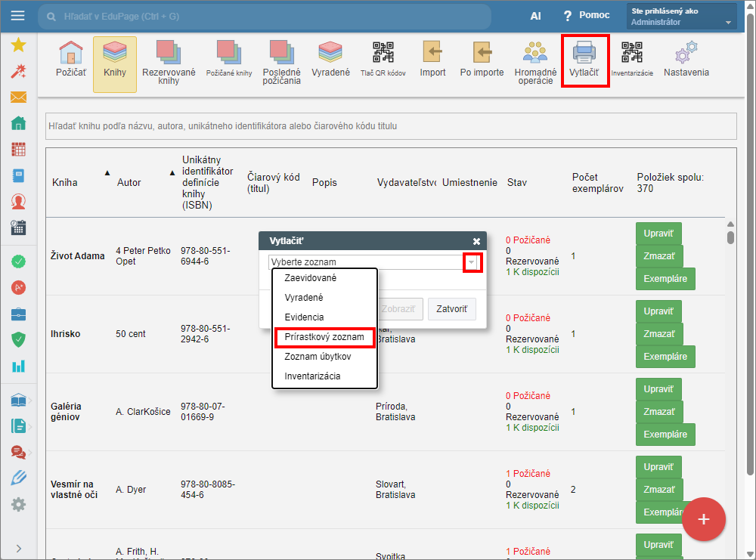Close the Vytlačiť dialog with X
The image size is (756, 560).
[x=476, y=241]
